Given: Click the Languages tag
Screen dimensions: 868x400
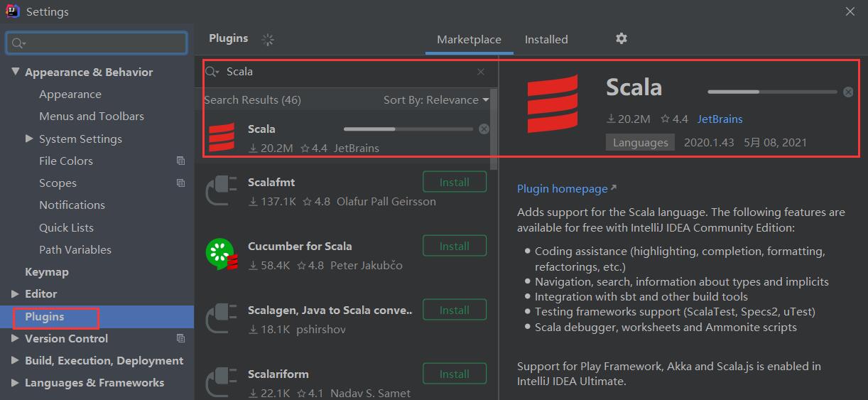Looking at the screenshot, I should (x=640, y=142).
